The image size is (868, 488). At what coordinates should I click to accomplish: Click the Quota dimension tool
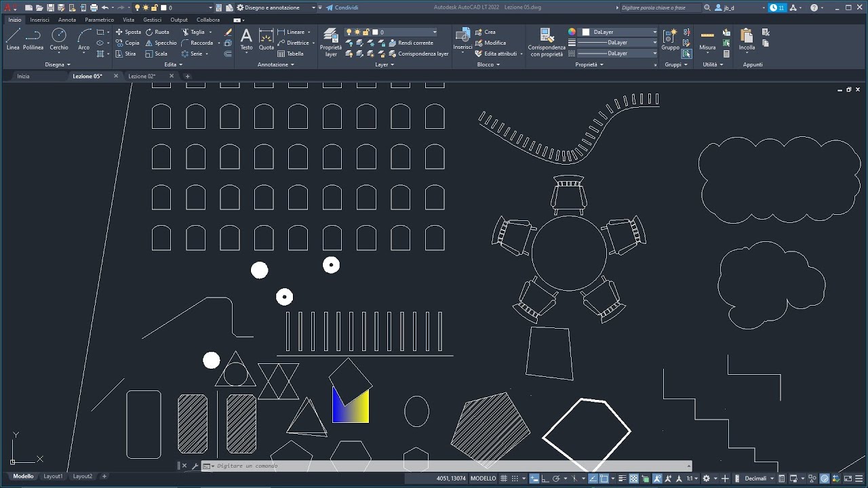267,39
